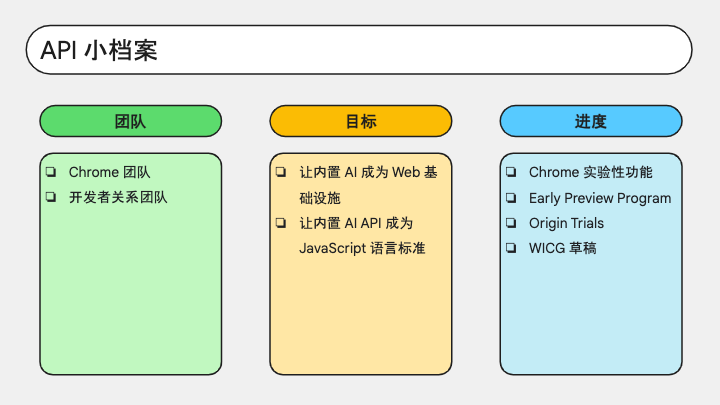
Task: Click the text Chrome 团队
Action: tap(109, 172)
